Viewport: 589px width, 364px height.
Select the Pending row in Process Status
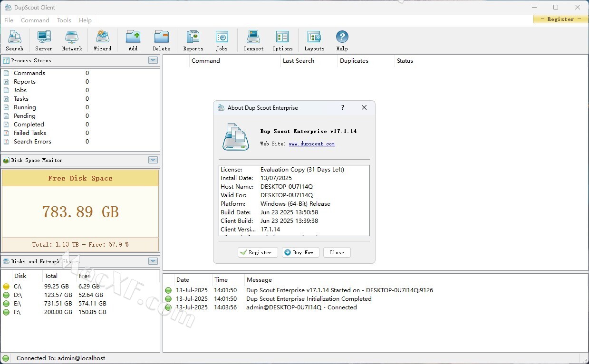(x=81, y=116)
